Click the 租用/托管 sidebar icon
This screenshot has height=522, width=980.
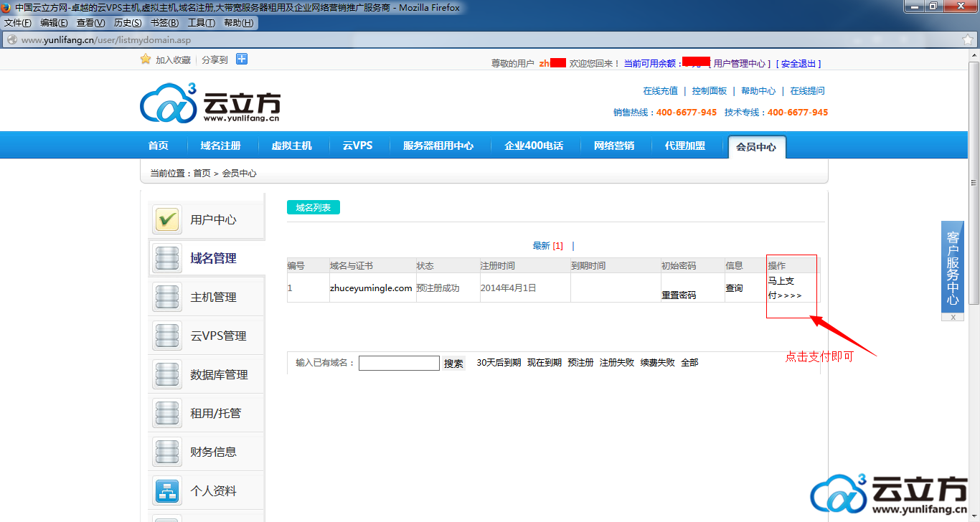tap(167, 413)
